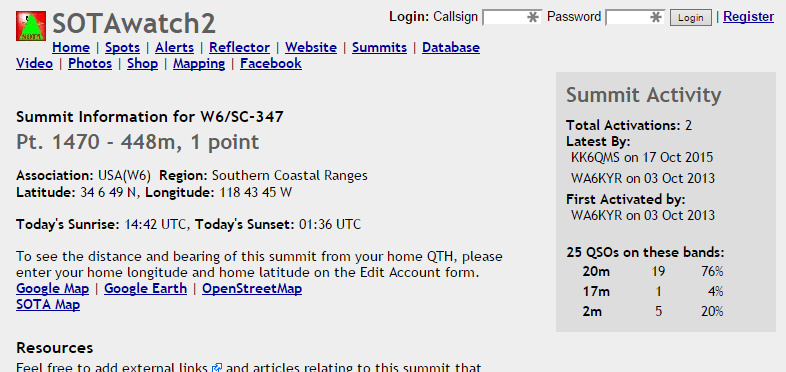This screenshot has height=372, width=786.
Task: View summit on Google Map
Action: click(53, 289)
